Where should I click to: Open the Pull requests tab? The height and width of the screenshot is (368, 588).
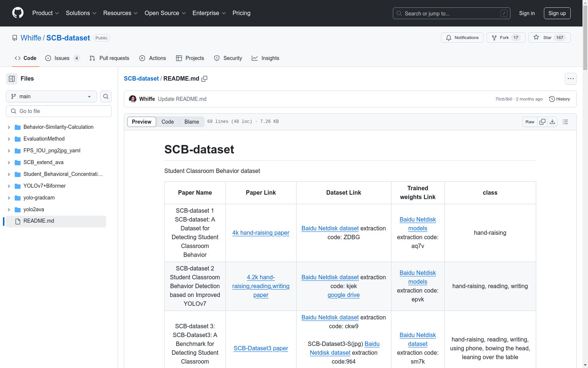click(110, 58)
